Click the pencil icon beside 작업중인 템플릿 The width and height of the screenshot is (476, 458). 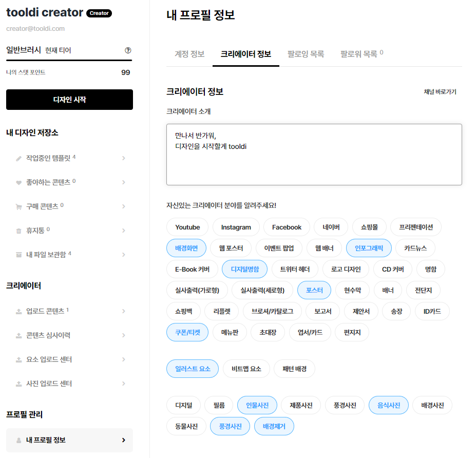coord(19,158)
